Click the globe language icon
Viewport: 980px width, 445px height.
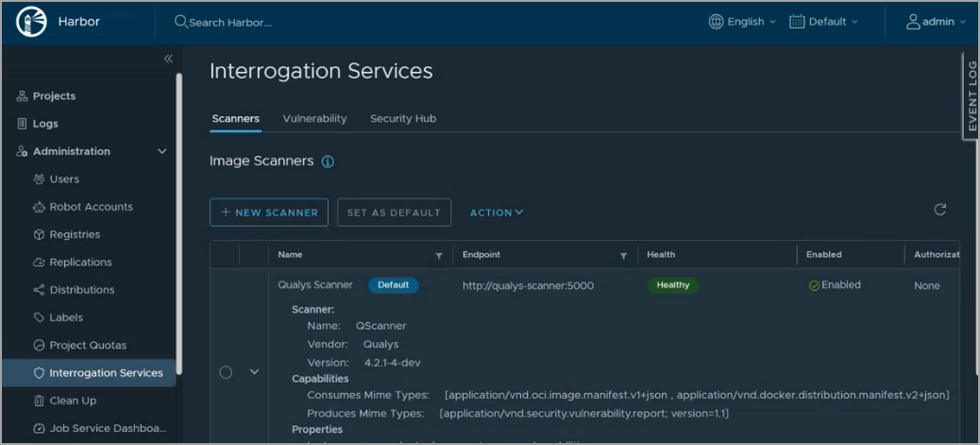[716, 22]
